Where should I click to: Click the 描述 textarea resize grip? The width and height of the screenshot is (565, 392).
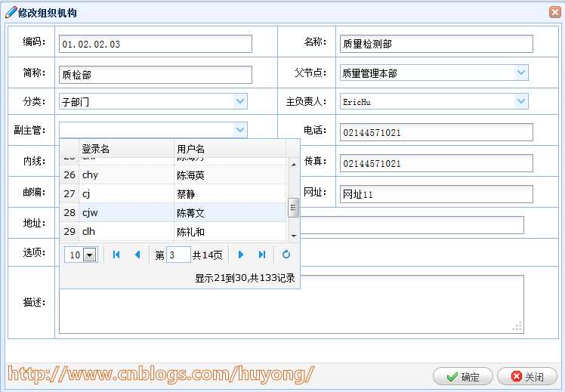517,326
